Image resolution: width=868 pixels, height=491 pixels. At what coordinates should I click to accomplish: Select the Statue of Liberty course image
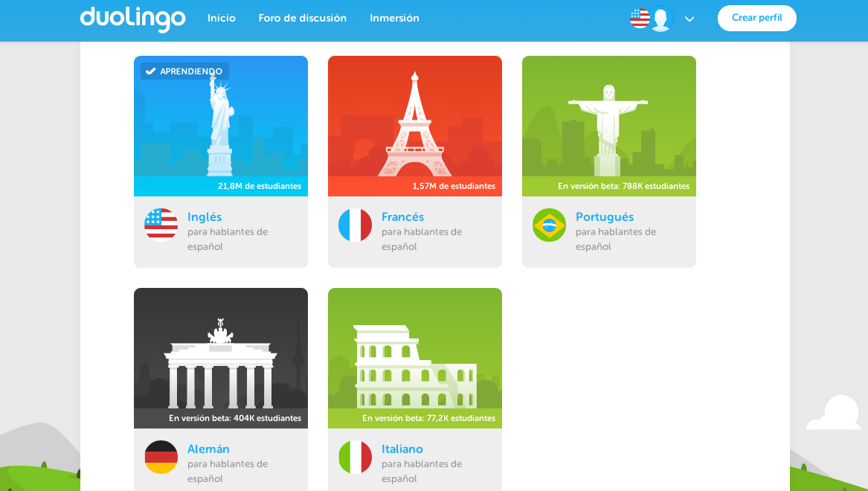point(221,126)
